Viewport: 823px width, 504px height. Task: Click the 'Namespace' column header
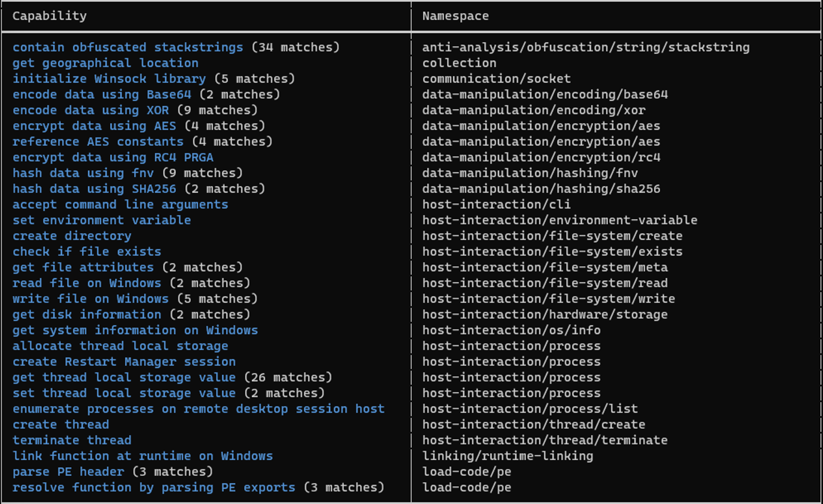455,16
